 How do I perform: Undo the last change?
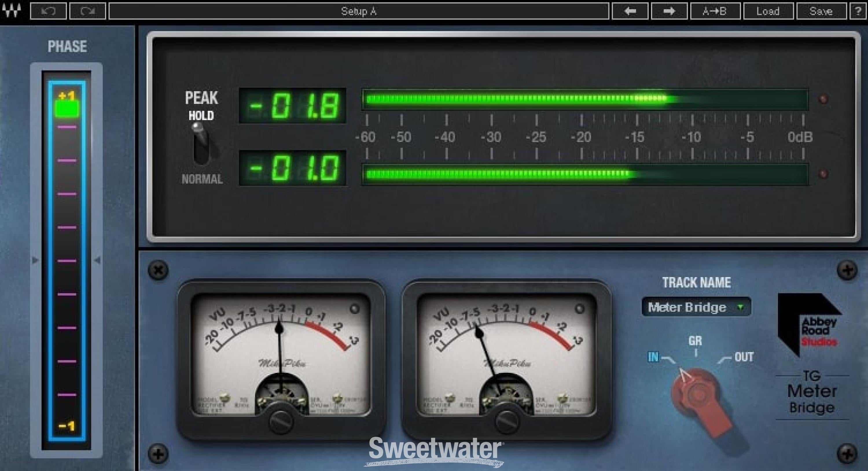49,11
